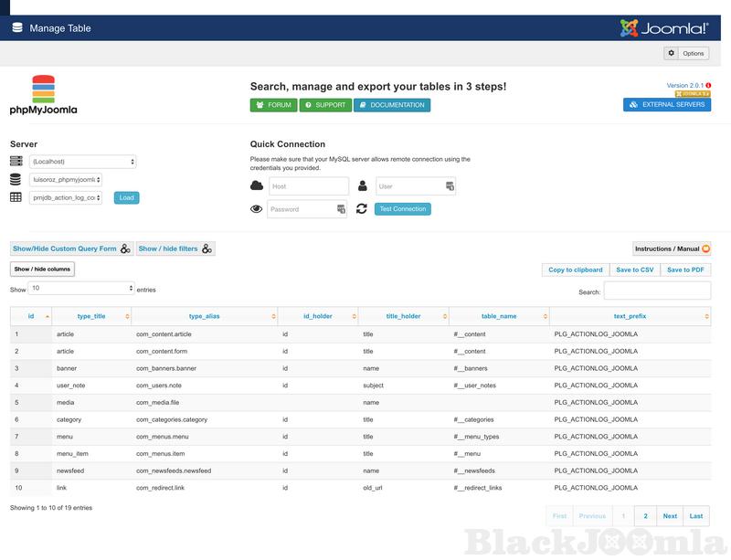Screen dimensions: 731x560
Task: Click the cloud icon next to Host
Action: [257, 186]
